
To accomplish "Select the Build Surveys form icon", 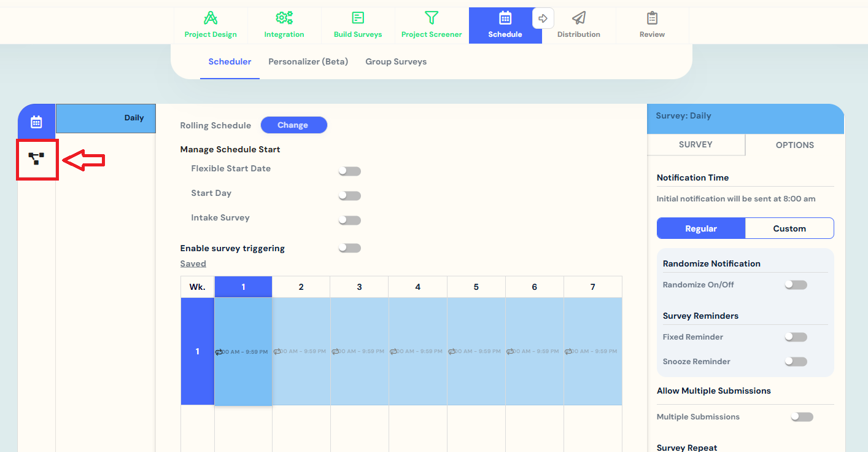I will click(358, 18).
